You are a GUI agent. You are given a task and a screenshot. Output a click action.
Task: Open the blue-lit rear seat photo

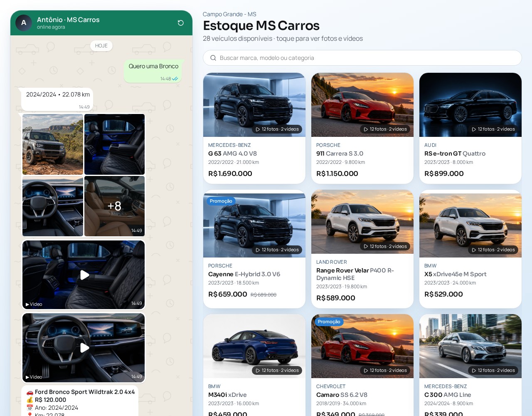pos(114,144)
